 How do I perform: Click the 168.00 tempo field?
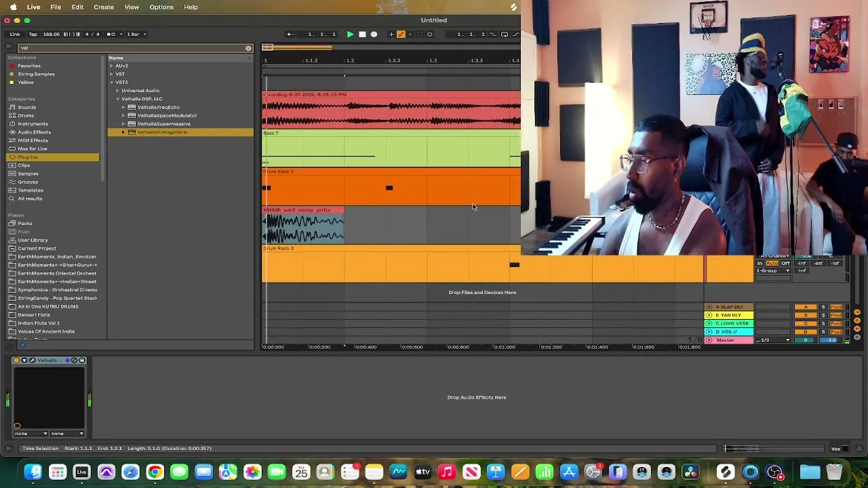(x=52, y=34)
